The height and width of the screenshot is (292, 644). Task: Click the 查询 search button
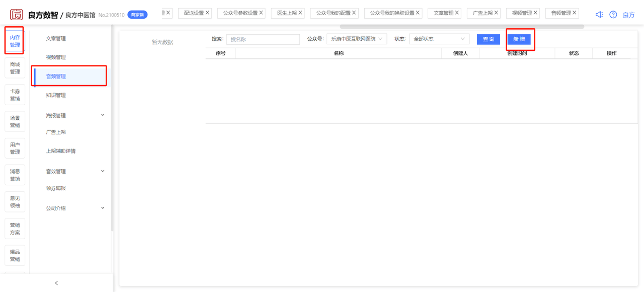tap(489, 39)
